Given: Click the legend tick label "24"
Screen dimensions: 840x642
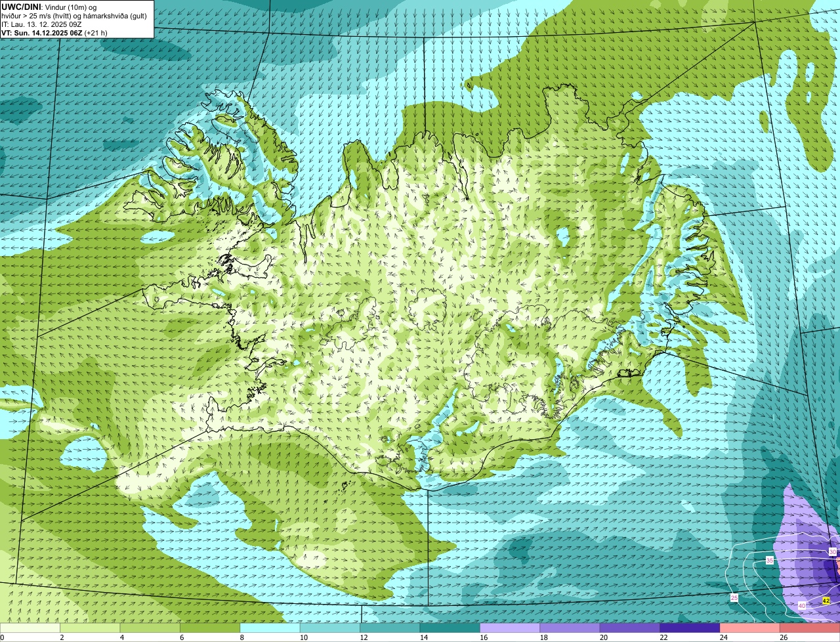Looking at the screenshot, I should (x=724, y=637).
